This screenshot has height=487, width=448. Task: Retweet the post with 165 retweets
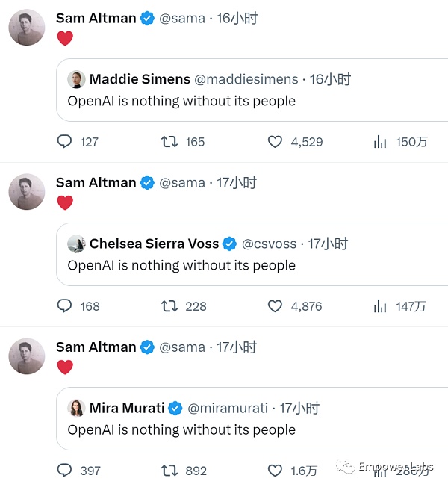click(x=169, y=142)
